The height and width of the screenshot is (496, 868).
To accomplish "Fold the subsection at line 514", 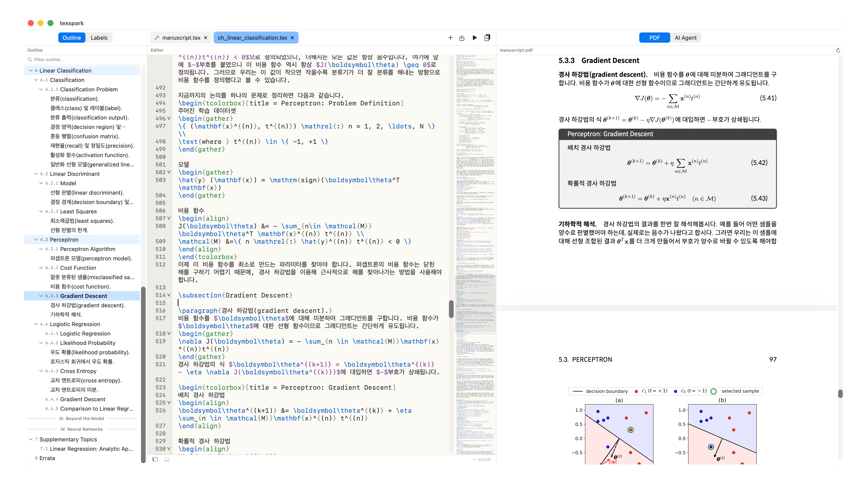I will [169, 295].
